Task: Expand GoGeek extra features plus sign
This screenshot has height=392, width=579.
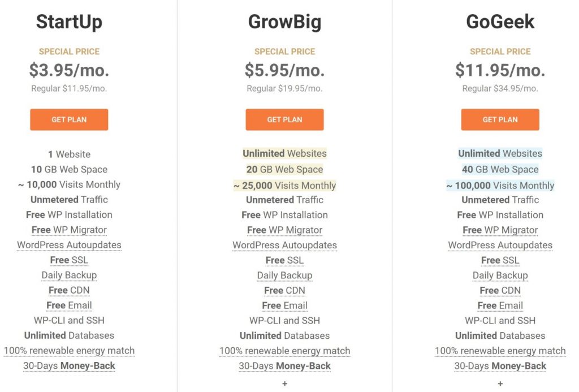Action: tap(500, 384)
